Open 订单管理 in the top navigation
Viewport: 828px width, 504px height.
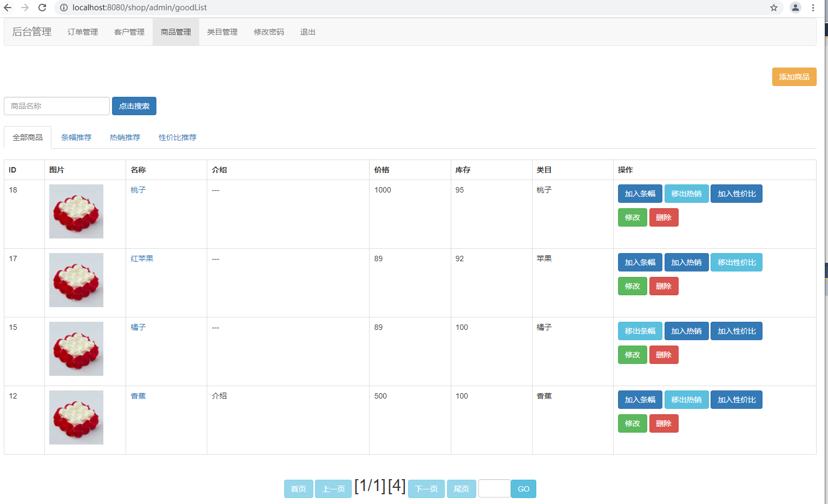[83, 32]
